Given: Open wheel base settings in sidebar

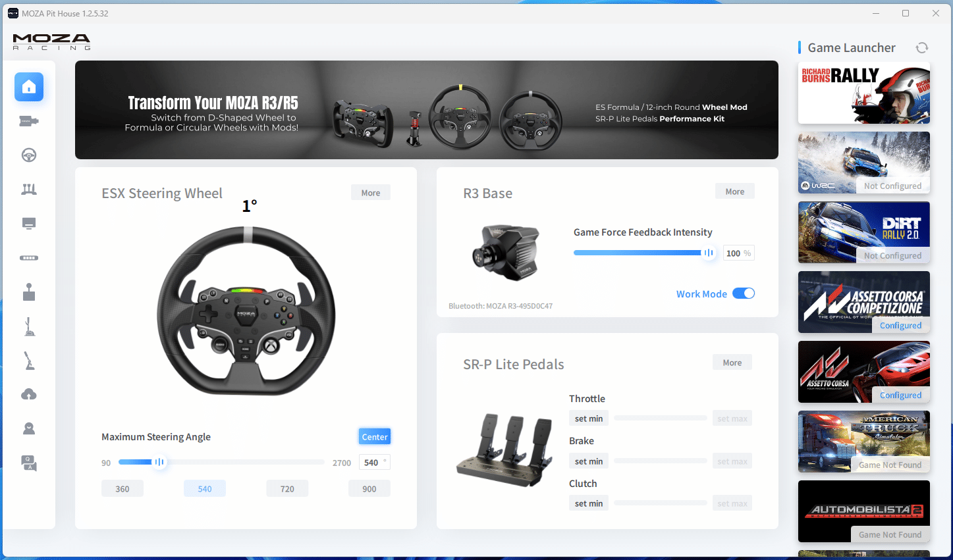Looking at the screenshot, I should pos(29,121).
